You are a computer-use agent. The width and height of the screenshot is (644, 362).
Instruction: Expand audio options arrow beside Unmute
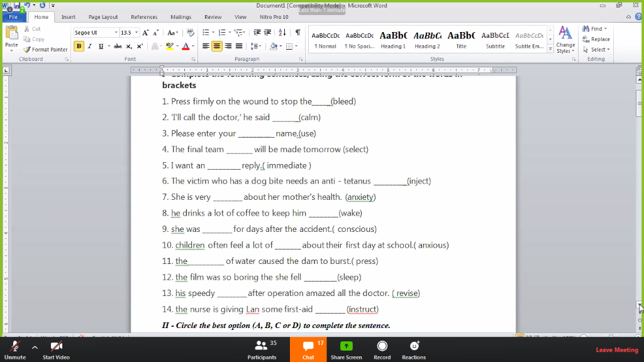(35, 347)
